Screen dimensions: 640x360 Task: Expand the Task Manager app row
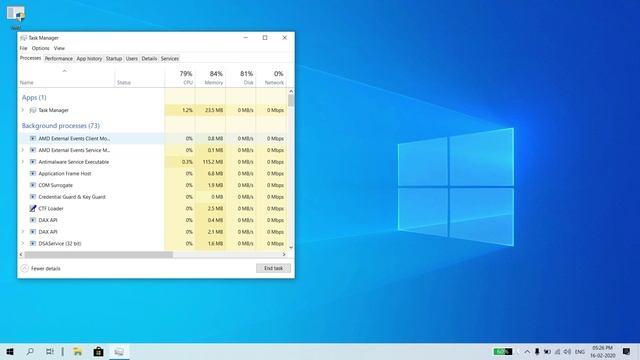tap(23, 110)
